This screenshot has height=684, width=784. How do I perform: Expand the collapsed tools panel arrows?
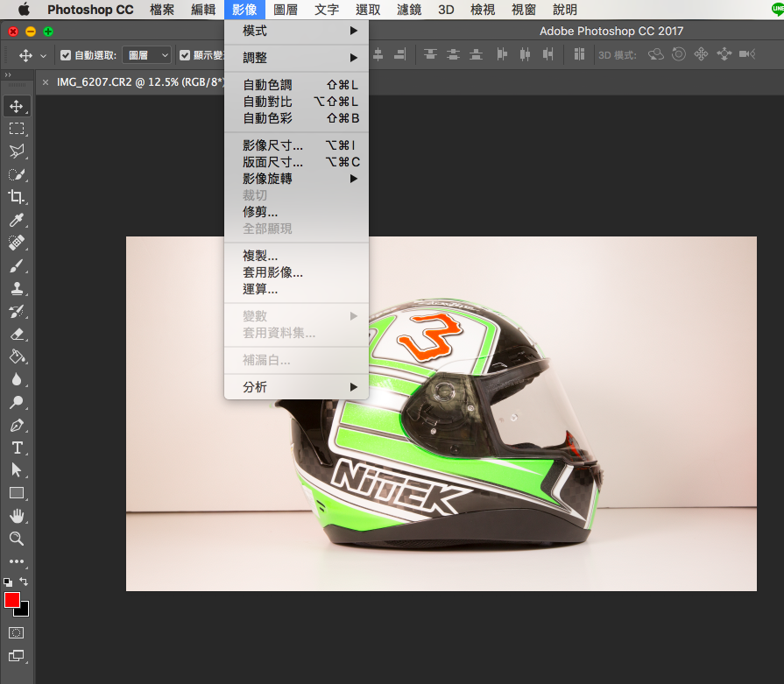[8, 75]
